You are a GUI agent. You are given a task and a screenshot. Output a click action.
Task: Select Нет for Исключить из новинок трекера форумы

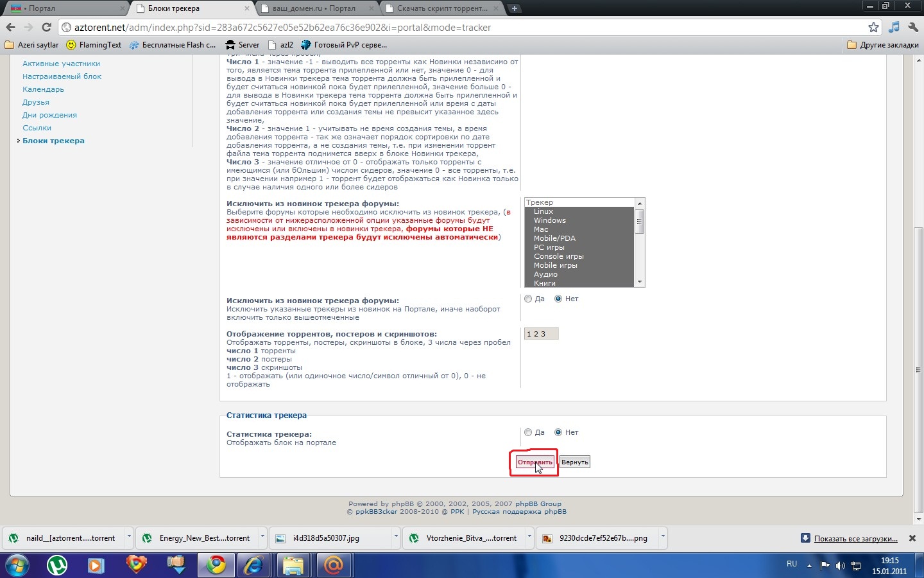point(558,299)
